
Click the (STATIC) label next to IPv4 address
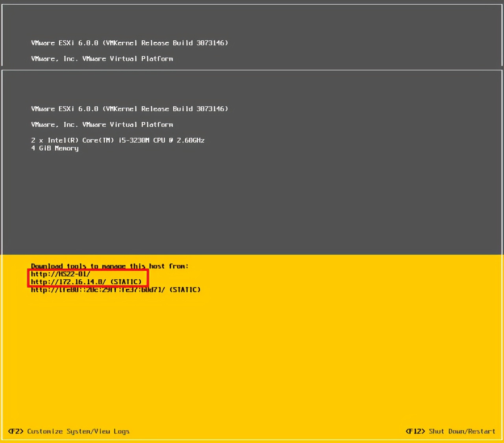[126, 282]
